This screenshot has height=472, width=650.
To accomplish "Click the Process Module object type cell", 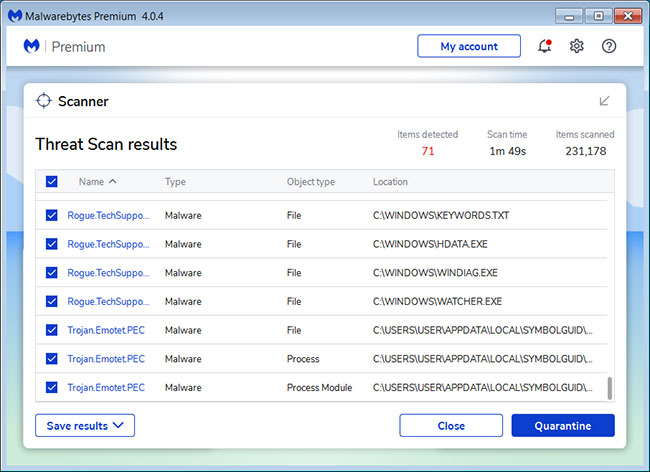I will click(x=319, y=387).
